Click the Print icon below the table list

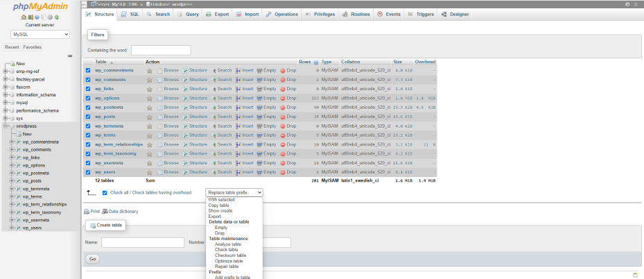click(x=87, y=211)
